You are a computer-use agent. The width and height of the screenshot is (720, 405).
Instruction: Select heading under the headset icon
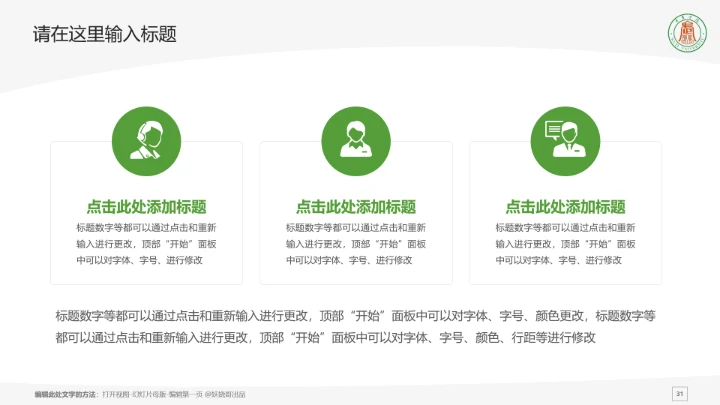point(146,207)
